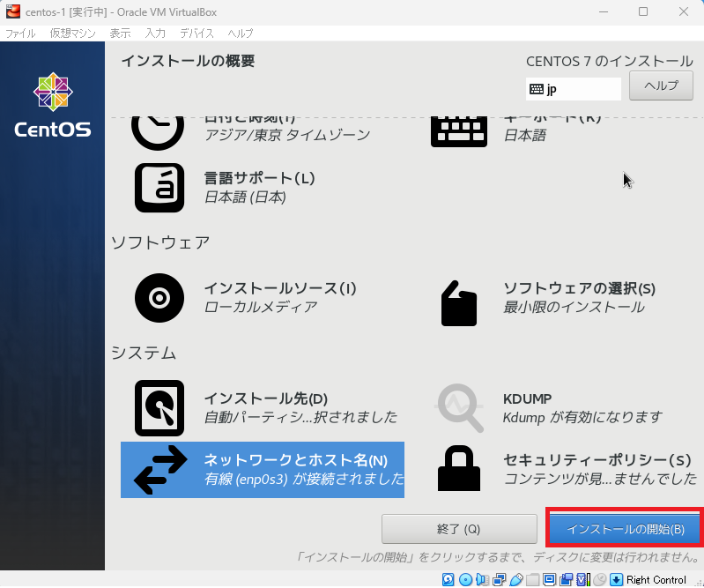
Task: Open the デバイス menu
Action: (196, 33)
